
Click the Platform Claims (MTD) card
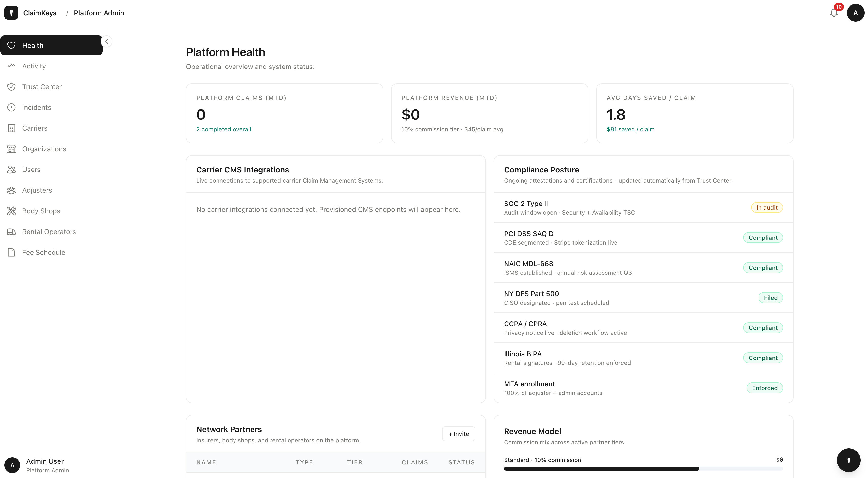pos(284,113)
